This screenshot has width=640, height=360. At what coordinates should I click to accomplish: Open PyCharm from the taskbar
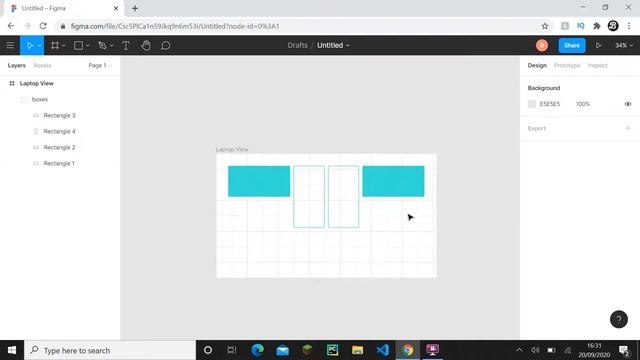332,350
